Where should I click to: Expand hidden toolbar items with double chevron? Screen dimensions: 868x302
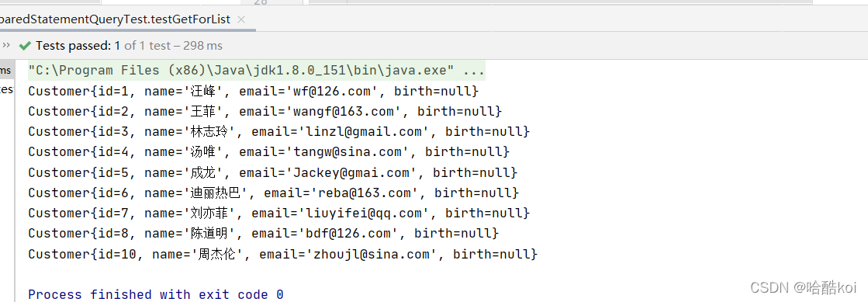click(7, 46)
